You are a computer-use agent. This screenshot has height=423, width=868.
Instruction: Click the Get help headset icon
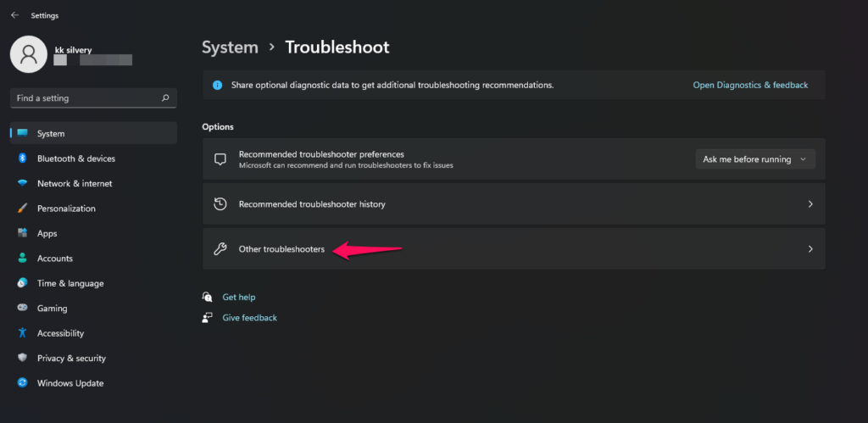click(208, 297)
